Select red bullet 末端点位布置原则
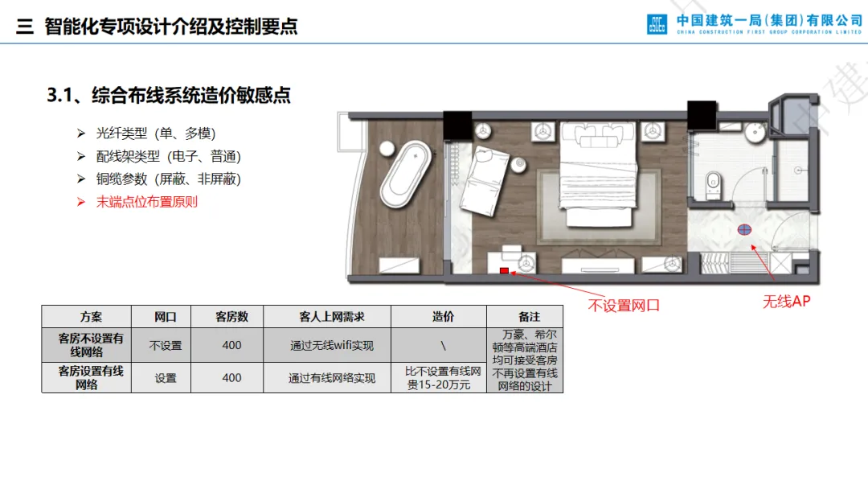868x489 pixels. click(x=147, y=202)
